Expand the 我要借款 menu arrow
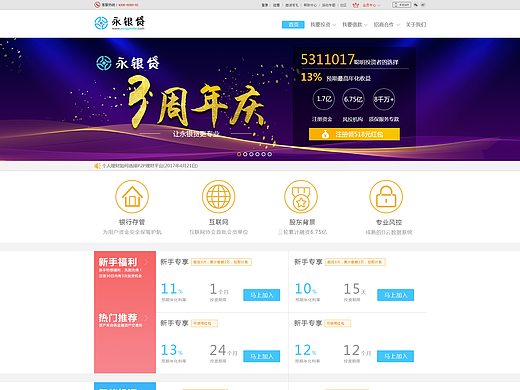520x390 pixels. click(x=366, y=25)
